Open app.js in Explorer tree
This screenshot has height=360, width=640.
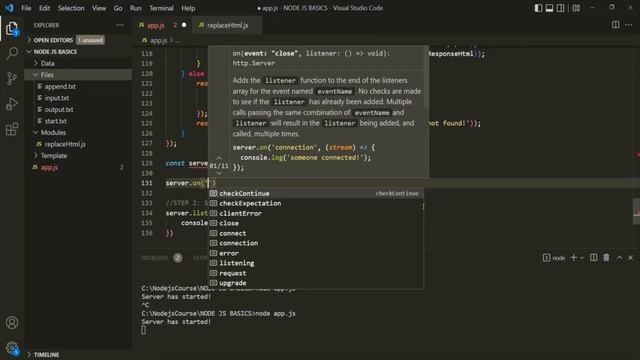click(78, 167)
